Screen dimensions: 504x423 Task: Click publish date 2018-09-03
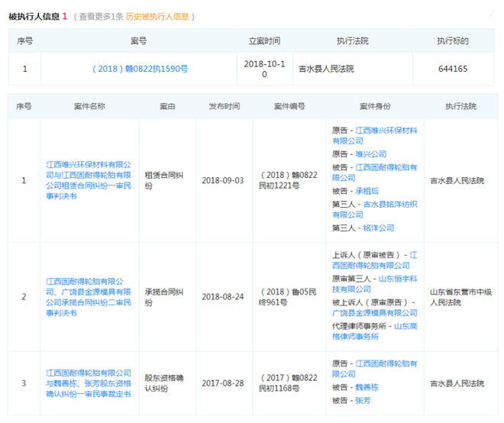pyautogui.click(x=223, y=180)
